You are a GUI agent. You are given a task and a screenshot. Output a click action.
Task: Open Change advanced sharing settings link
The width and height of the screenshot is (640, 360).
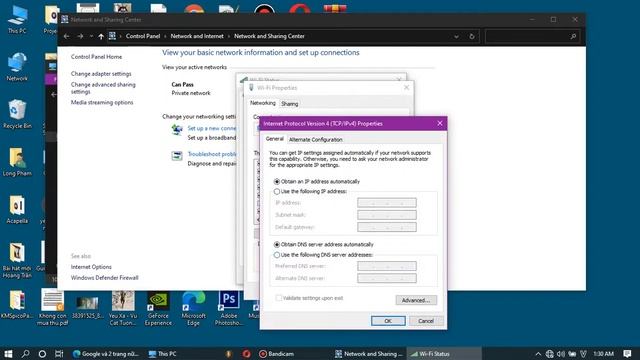(103, 88)
